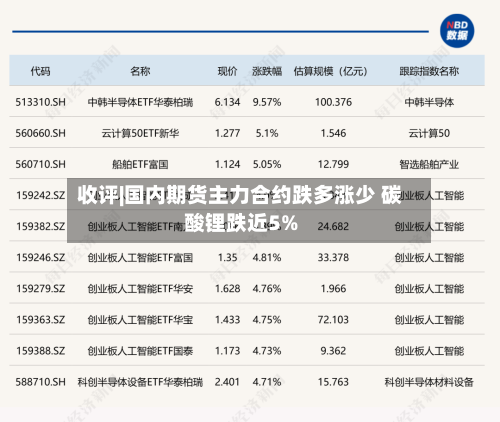Click the scale value 1.546
This screenshot has width=500, height=422.
point(333,133)
